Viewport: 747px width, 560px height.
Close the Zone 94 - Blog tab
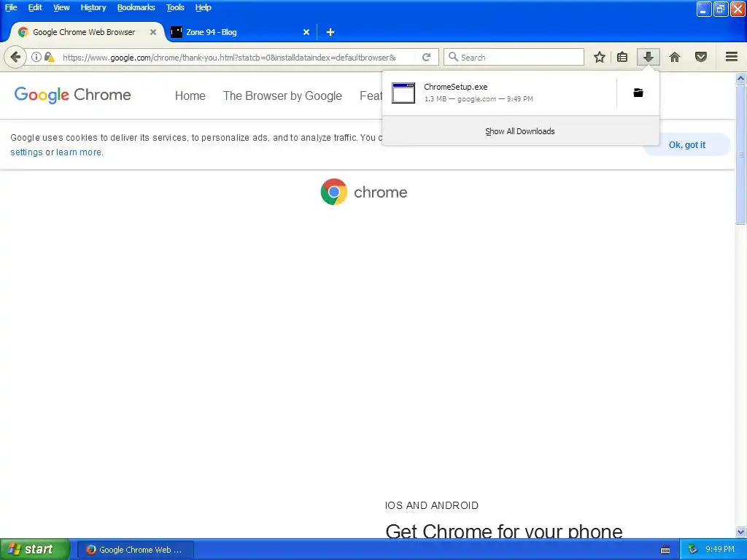click(306, 32)
